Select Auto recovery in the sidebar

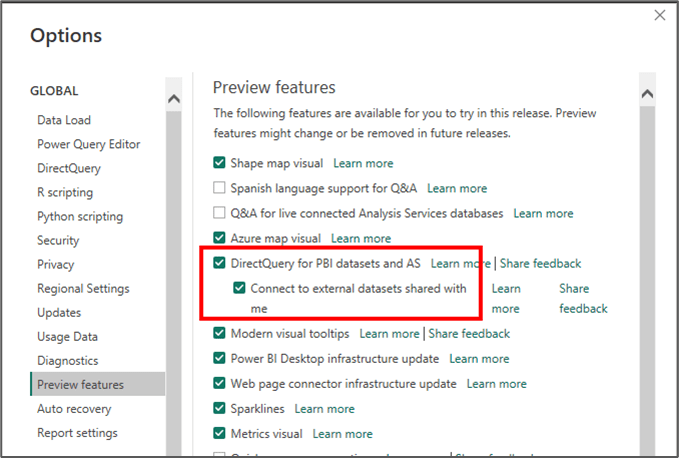(x=74, y=409)
